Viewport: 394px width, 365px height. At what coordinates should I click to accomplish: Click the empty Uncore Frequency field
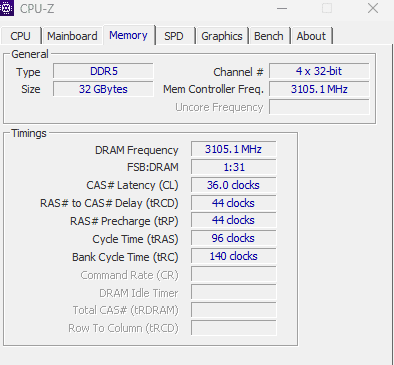point(319,107)
